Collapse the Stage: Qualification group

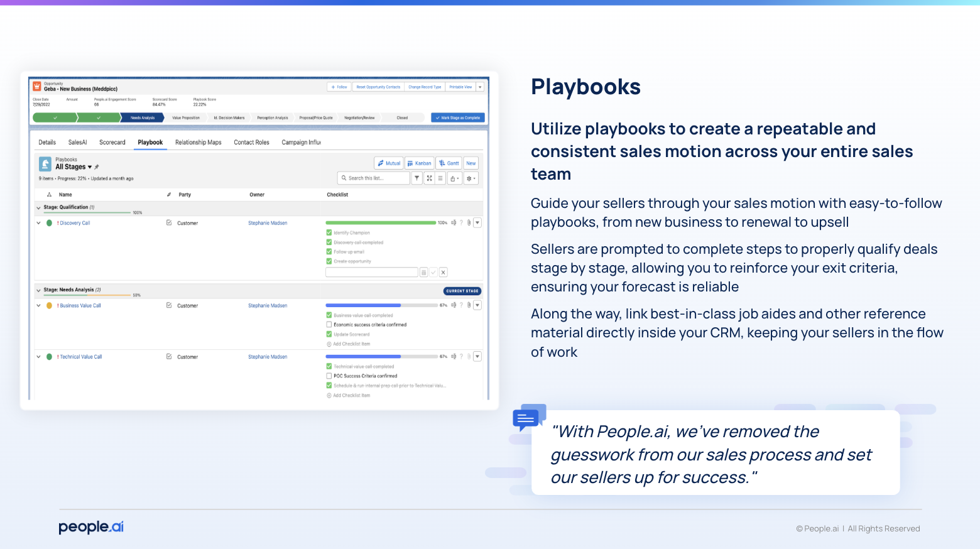pos(38,208)
